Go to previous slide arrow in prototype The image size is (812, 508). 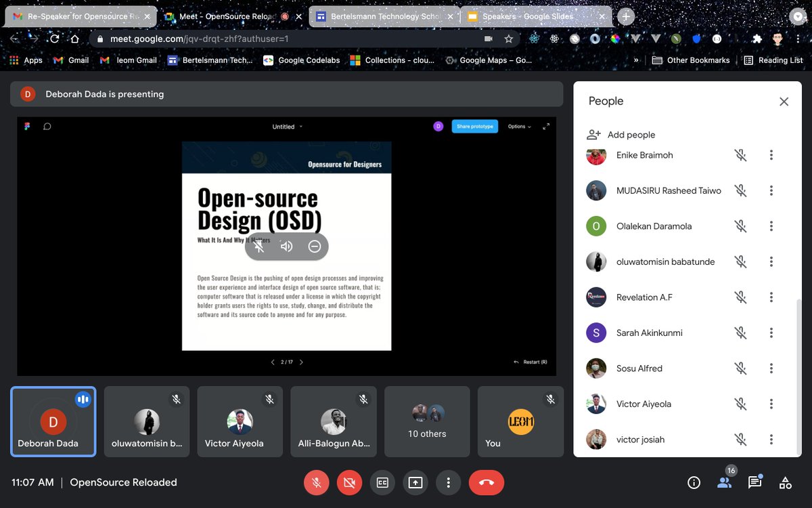tap(273, 362)
